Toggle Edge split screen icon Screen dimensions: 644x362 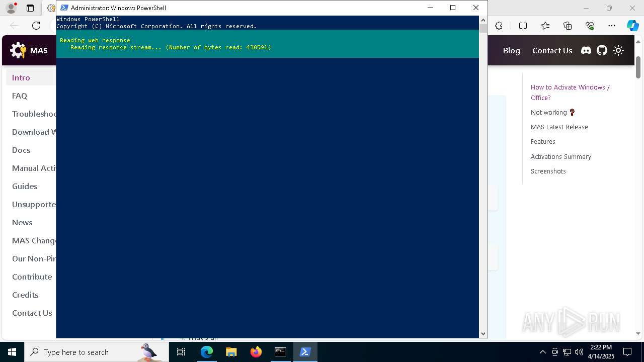(x=523, y=26)
